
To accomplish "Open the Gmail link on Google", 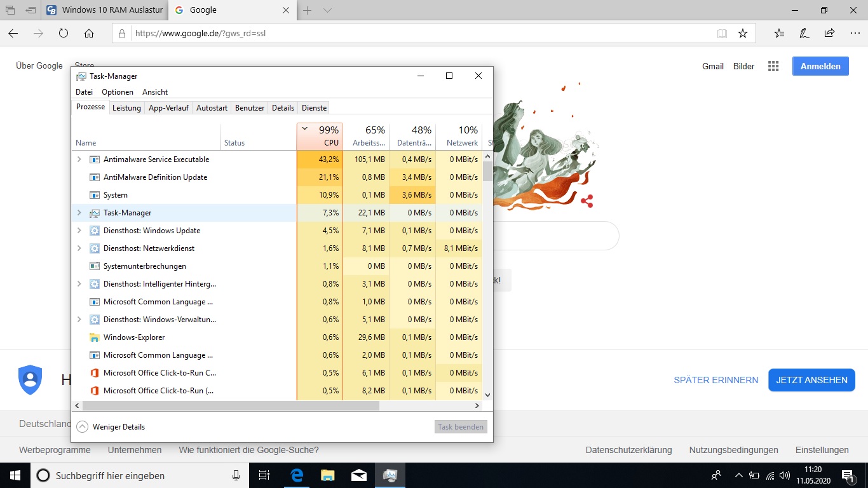I will 713,66.
